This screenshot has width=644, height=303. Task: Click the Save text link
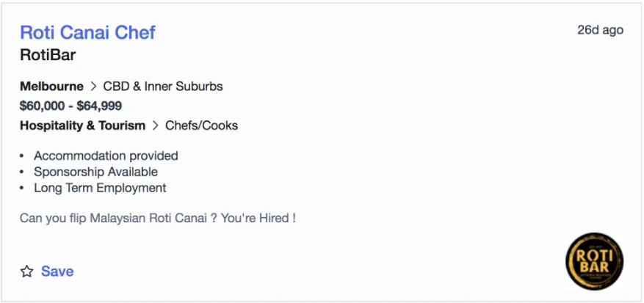[x=57, y=271]
